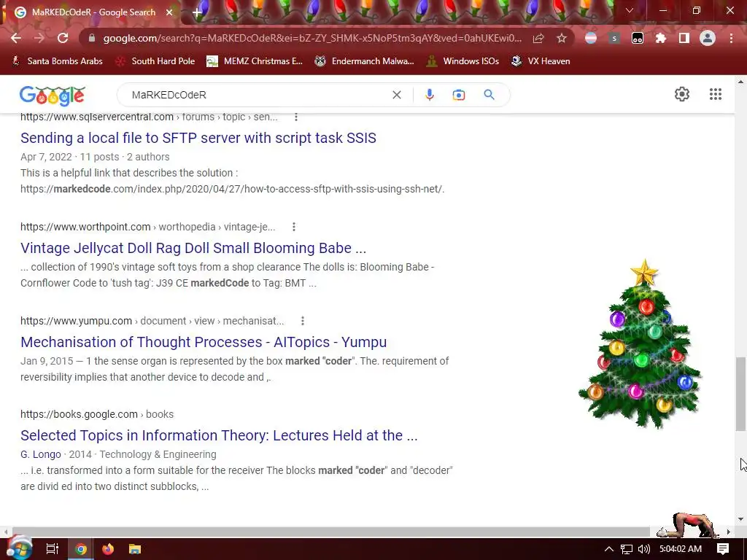Bookmark this page with the star icon
The height and width of the screenshot is (560, 747).
click(562, 38)
